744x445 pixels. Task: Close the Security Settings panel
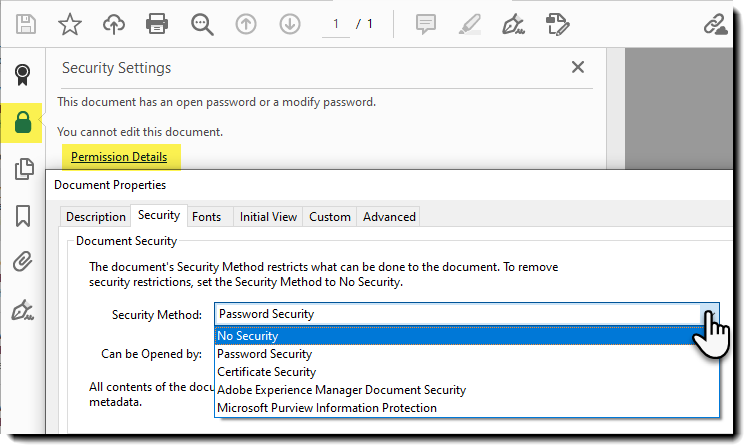[577, 67]
